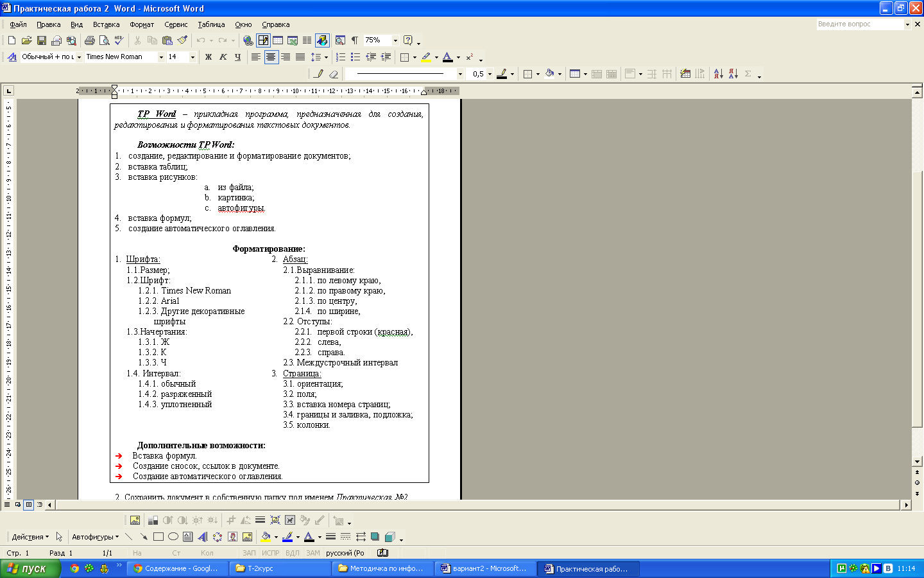Viewport: 924px width, 578px height.
Task: Open the Таблица menu
Action: tap(211, 24)
